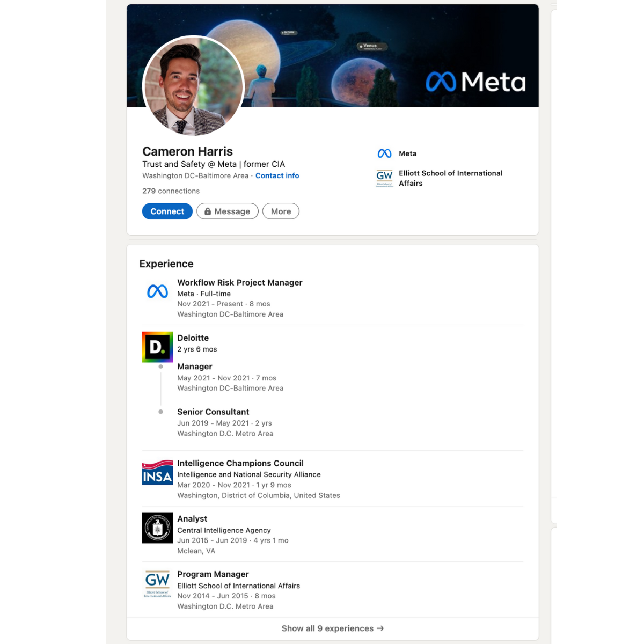Click the small Meta icon beside name
The image size is (644, 644).
tap(384, 153)
